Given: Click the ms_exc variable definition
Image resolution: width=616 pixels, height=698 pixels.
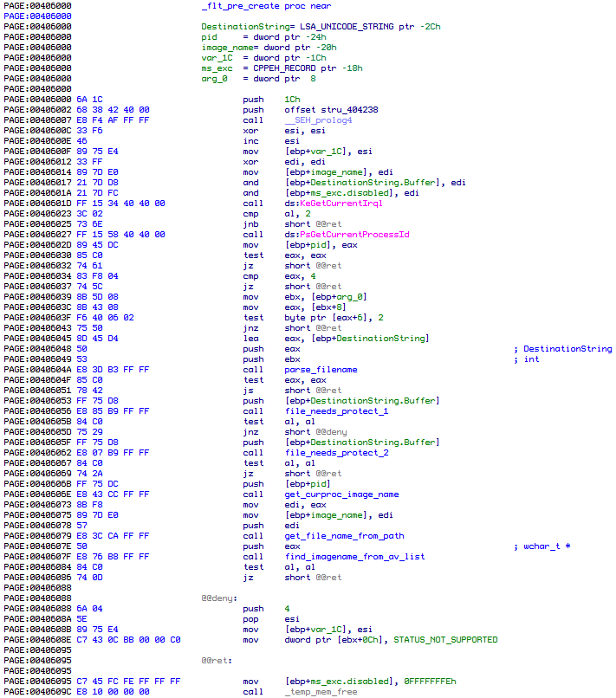Looking at the screenshot, I should click(x=282, y=68).
